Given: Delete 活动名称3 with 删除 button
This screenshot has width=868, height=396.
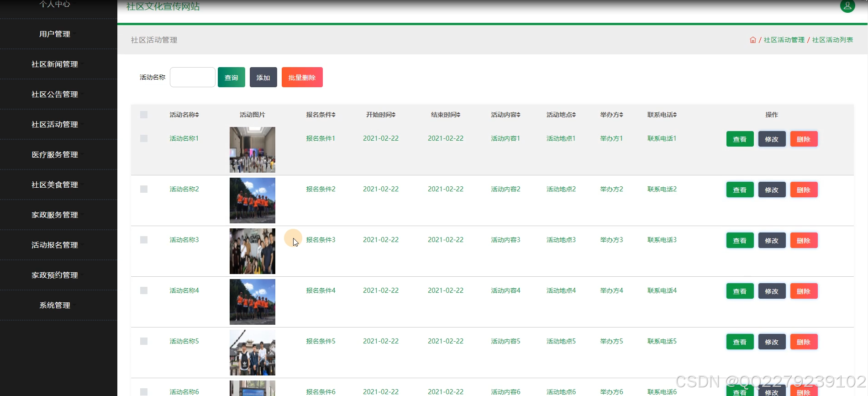Looking at the screenshot, I should click(804, 240).
